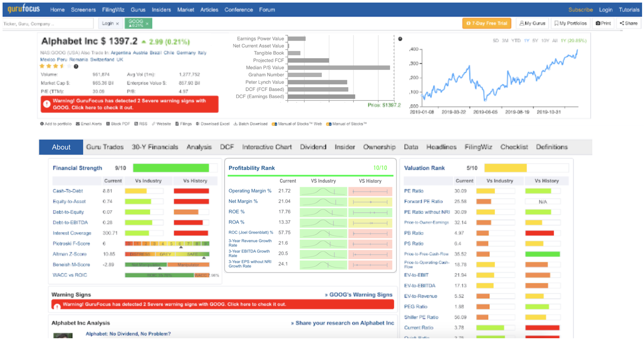Click the Batch Download icon
Image resolution: width=644 pixels, height=344 pixels.
coord(235,124)
